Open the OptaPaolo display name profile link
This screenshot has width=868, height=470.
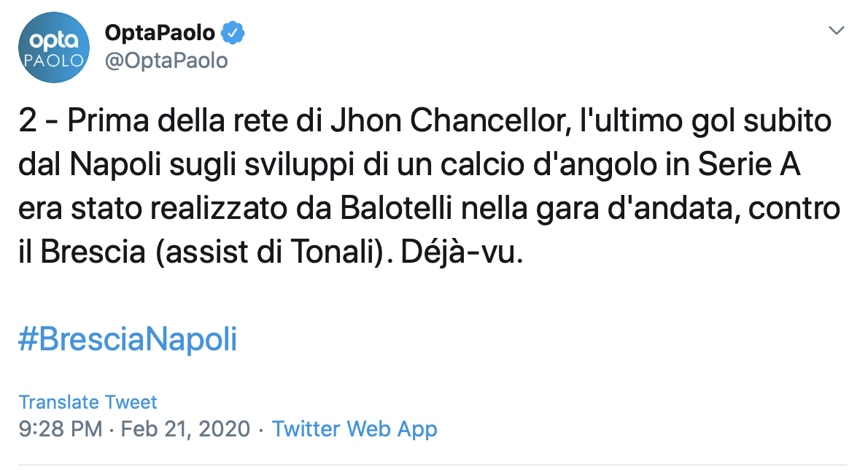coord(160,33)
